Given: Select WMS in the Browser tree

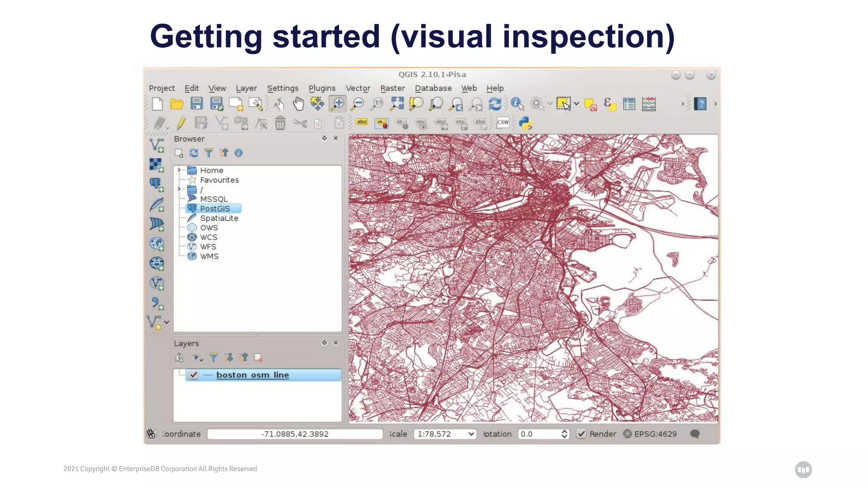Looking at the screenshot, I should (209, 256).
